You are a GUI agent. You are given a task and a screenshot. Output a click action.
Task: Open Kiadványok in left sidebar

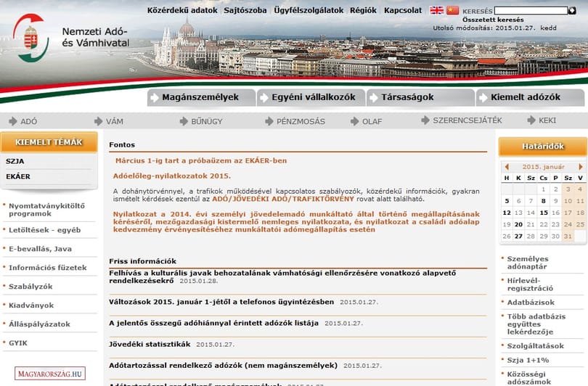(31, 305)
